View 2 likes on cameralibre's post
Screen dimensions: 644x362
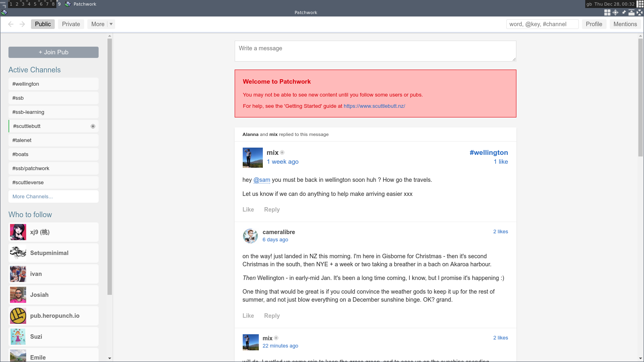click(x=501, y=232)
